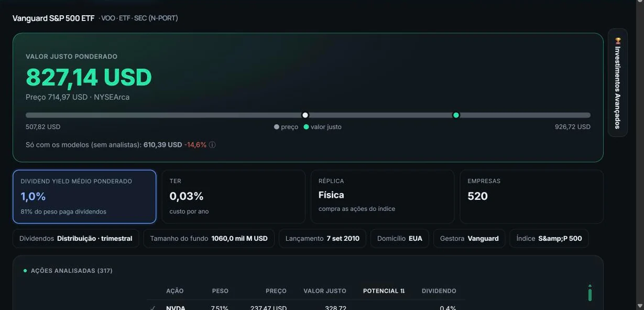644x310 pixels.
Task: Click the 926,72 USD range maximum label
Action: (x=573, y=127)
